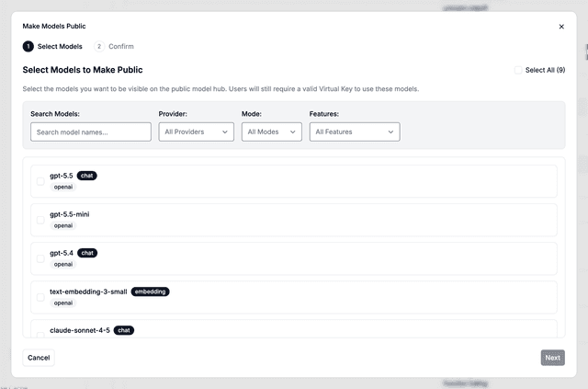Open the All Providers dropdown
This screenshot has height=389, width=588.
196,132
